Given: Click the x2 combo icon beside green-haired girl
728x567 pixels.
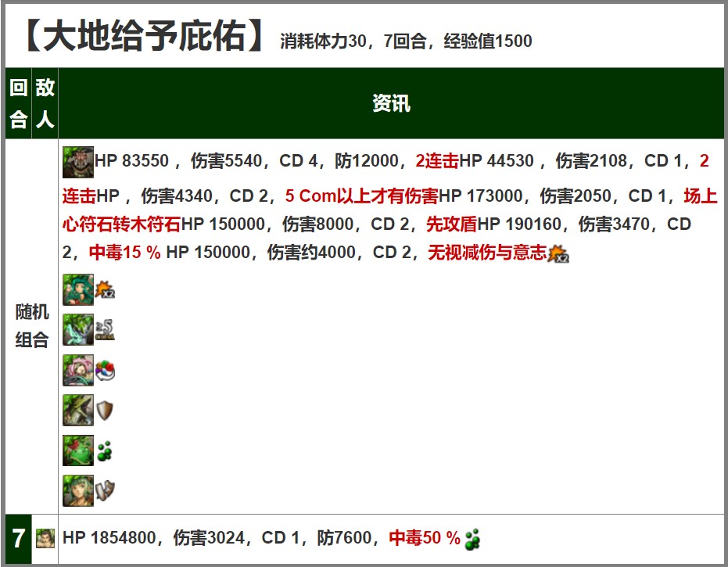Looking at the screenshot, I should [106, 291].
